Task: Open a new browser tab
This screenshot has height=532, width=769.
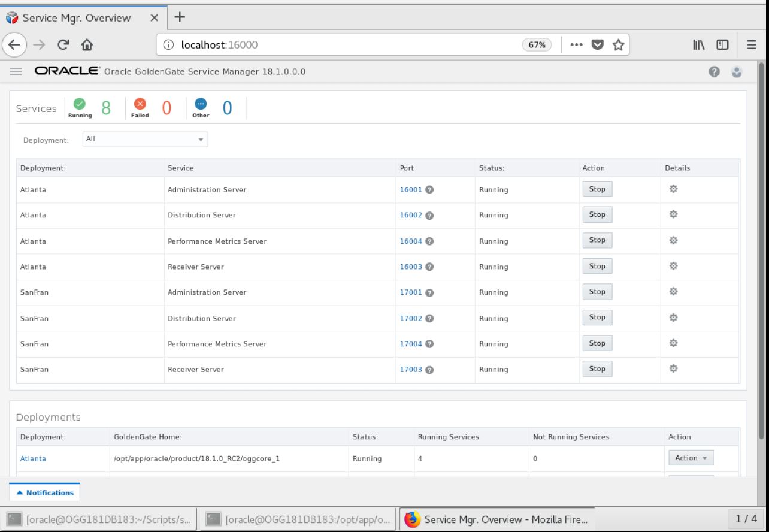Action: point(178,17)
